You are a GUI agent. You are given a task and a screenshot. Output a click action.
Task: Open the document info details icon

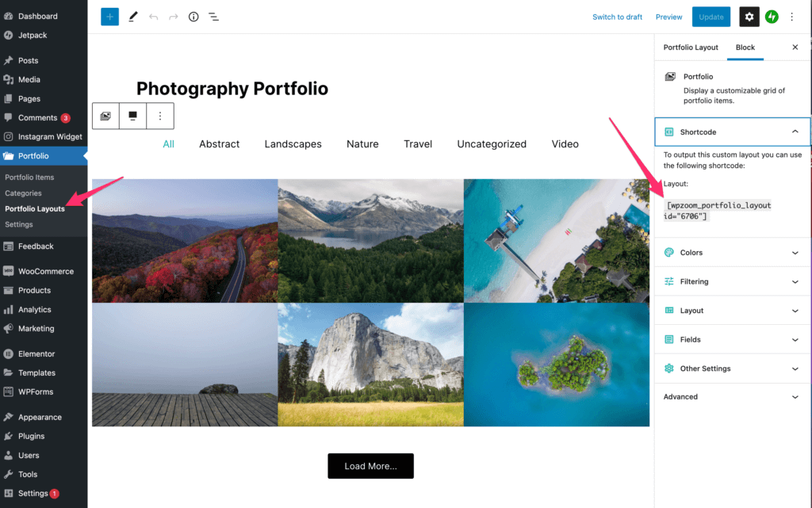(193, 17)
